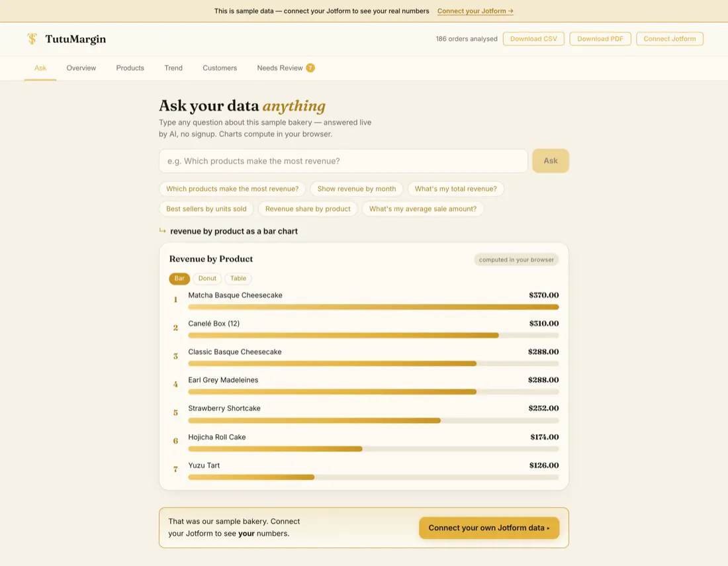Viewport: 728px width, 566px height.
Task: Switch to the Overview tab
Action: 81,68
